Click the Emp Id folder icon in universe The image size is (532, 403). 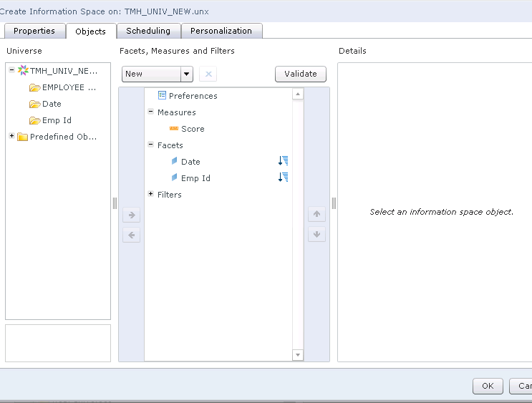tap(34, 120)
